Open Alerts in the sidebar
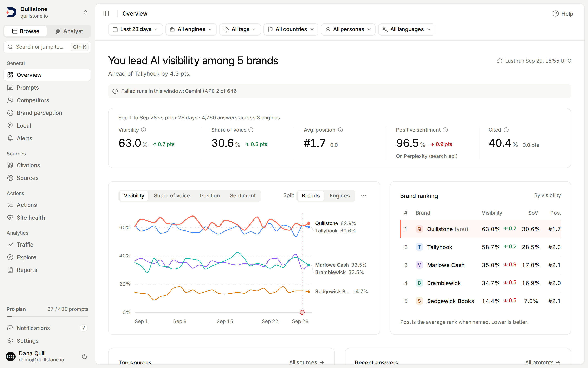The image size is (588, 368). pyautogui.click(x=47, y=138)
